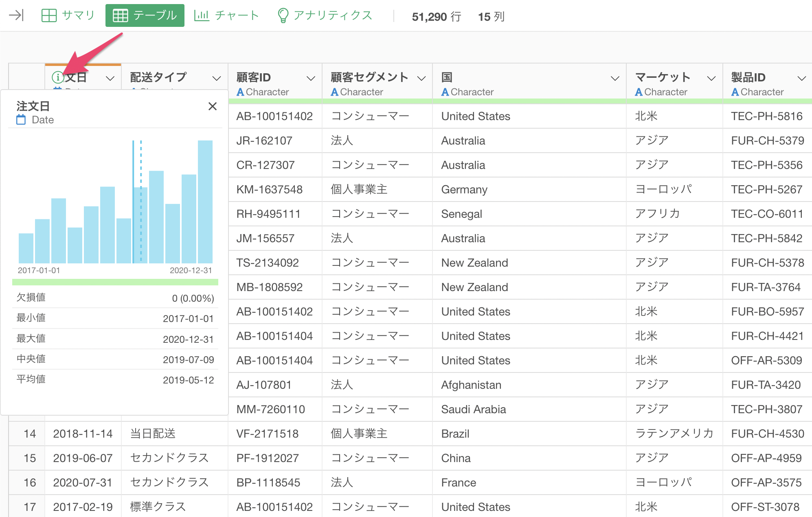Viewport: 812px width, 517px height.
Task: Select cell Afghanistan
Action: [529, 385]
